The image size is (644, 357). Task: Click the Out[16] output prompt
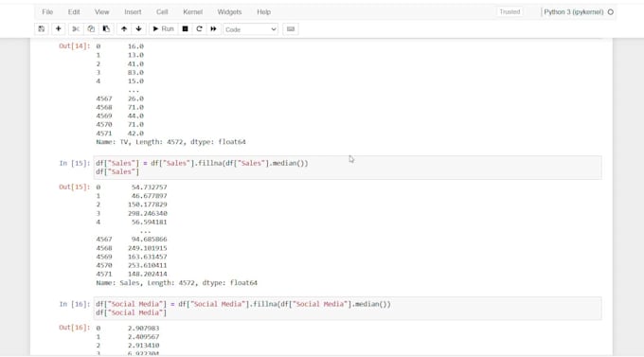74,328
